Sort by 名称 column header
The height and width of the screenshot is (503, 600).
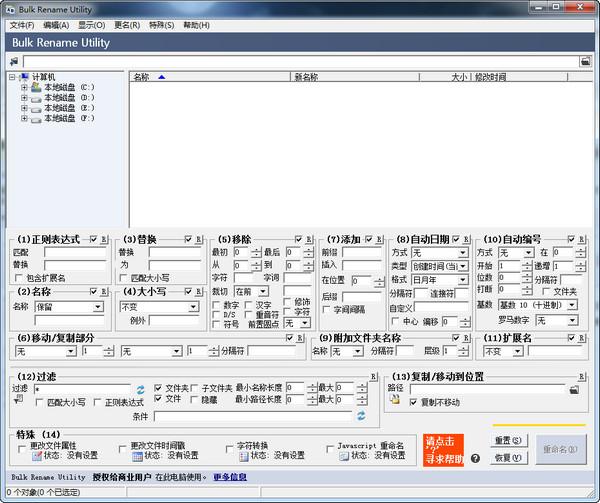[210, 77]
